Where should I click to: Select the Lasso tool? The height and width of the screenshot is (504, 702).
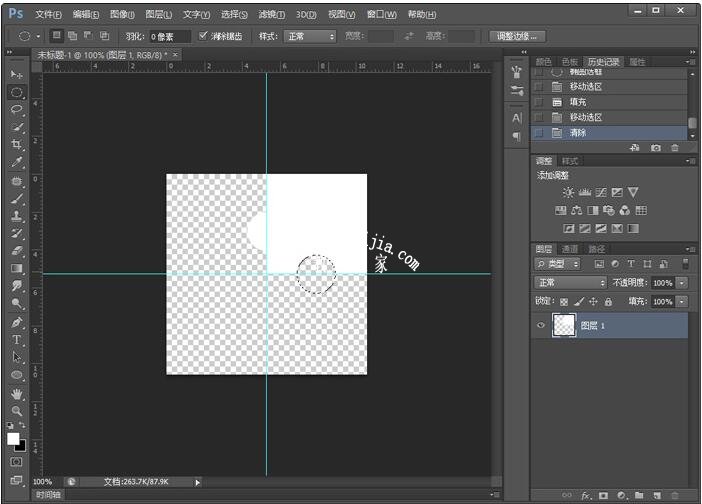coord(17,110)
